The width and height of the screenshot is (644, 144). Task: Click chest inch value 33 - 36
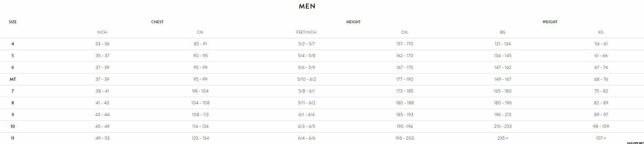tap(102, 44)
